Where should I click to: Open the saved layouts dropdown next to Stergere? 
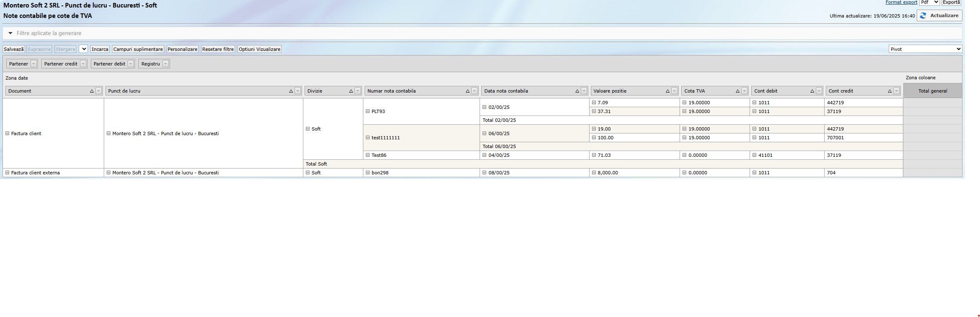tap(83, 49)
